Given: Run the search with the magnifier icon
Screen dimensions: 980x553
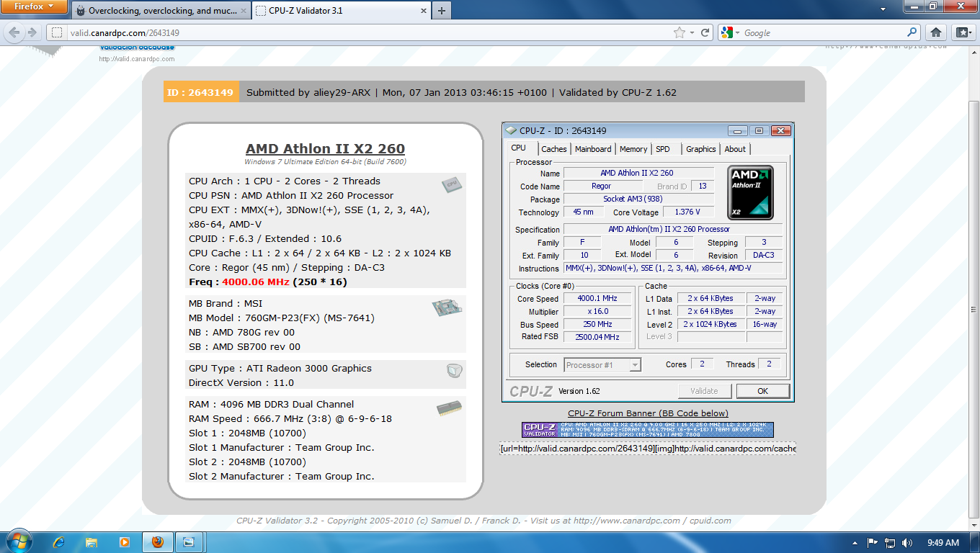Looking at the screenshot, I should coord(912,32).
